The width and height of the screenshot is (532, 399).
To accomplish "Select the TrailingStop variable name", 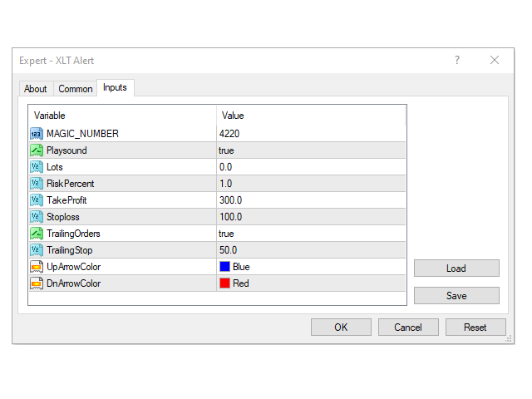I will click(70, 250).
